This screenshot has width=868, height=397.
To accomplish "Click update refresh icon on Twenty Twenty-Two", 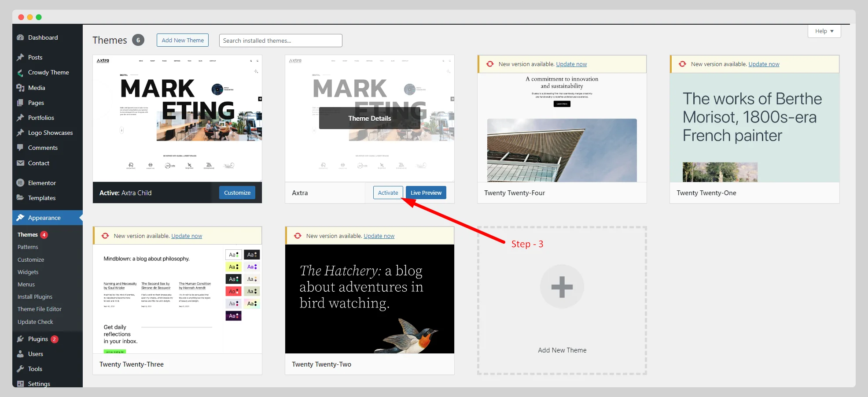I will click(x=298, y=236).
